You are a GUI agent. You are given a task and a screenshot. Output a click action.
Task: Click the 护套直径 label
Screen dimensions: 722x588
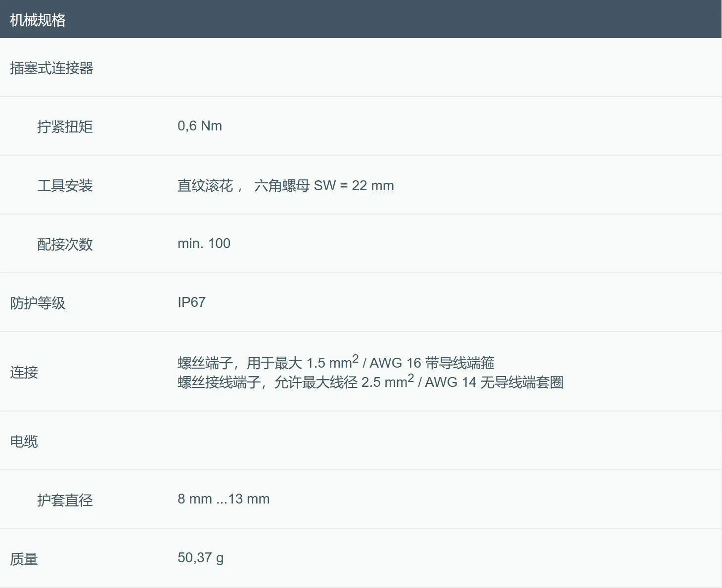pyautogui.click(x=65, y=500)
